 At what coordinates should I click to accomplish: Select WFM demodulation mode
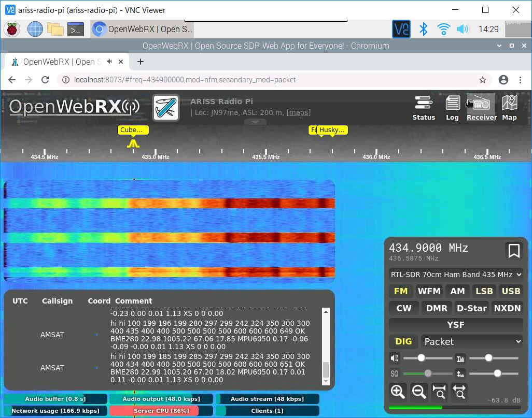pos(429,291)
